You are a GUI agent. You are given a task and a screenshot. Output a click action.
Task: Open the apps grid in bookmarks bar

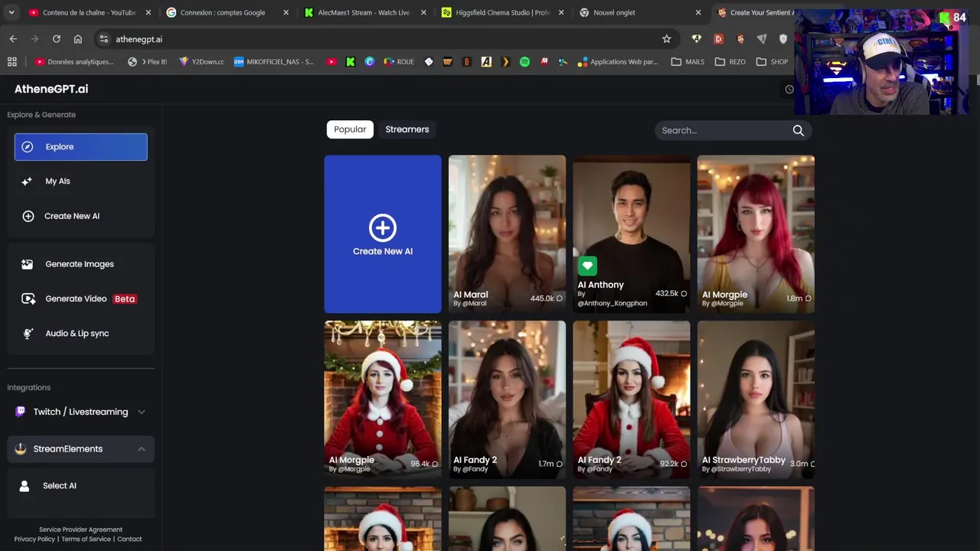[x=11, y=62]
